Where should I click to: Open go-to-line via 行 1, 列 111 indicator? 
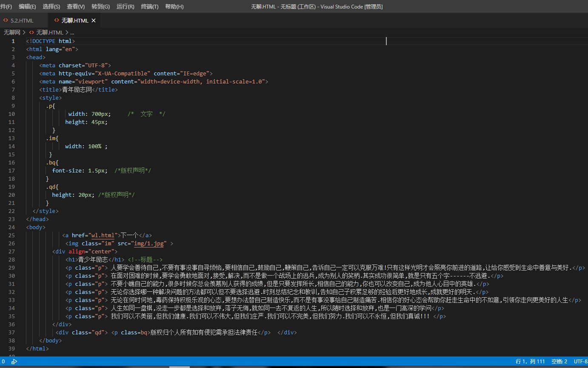coord(530,361)
